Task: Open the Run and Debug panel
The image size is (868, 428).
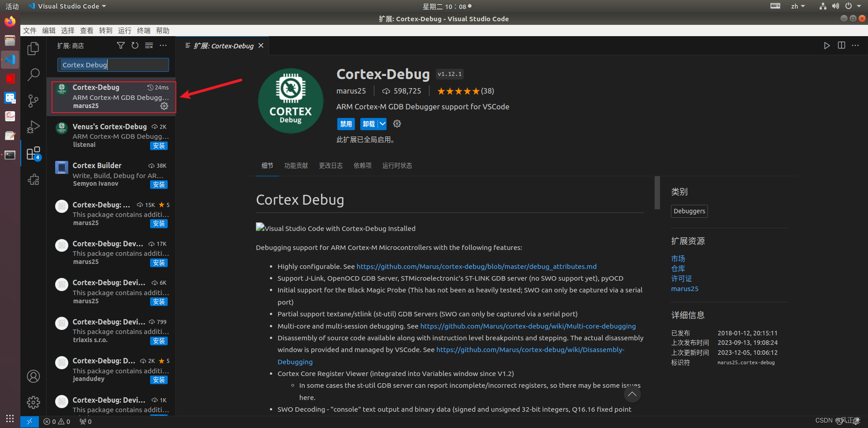Action: [x=33, y=127]
